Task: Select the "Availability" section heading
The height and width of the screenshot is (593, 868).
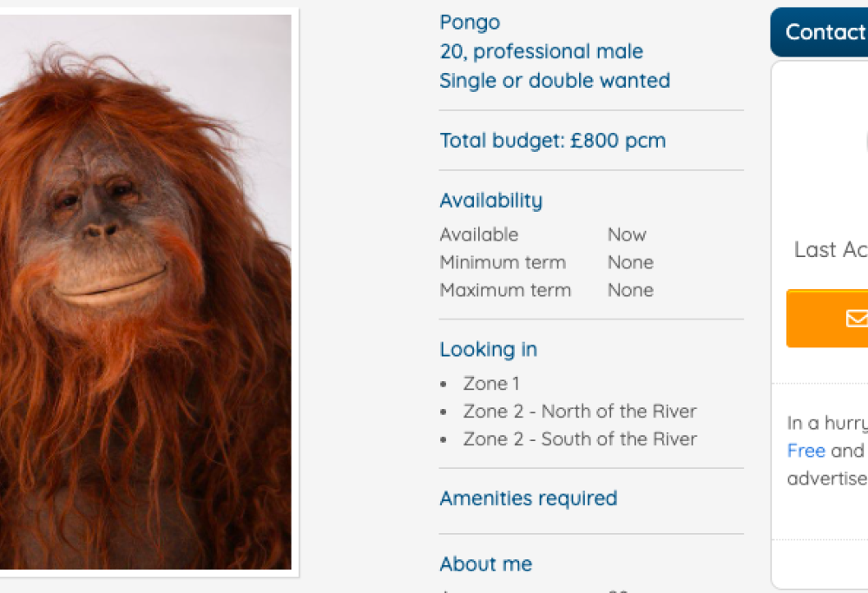Action: pos(490,201)
